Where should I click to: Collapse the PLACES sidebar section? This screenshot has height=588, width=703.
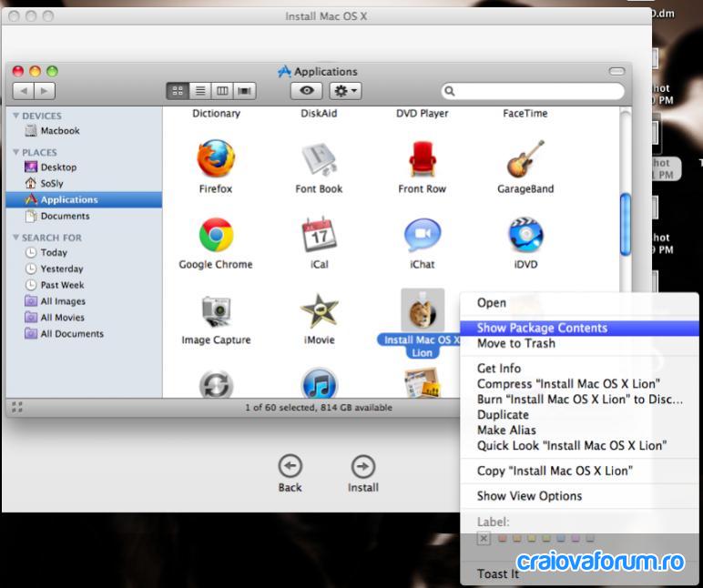16,152
